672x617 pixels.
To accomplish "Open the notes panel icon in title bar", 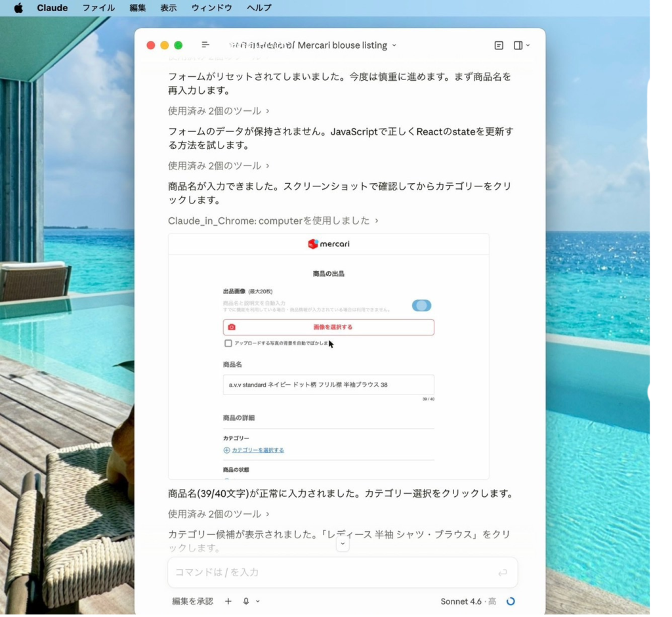I will [499, 45].
